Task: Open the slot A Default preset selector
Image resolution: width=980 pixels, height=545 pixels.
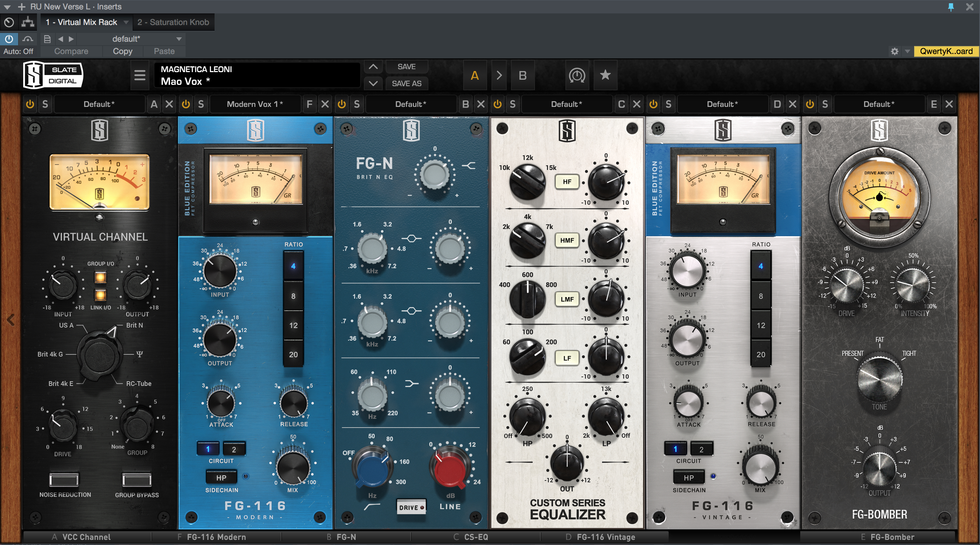Action: coord(99,104)
